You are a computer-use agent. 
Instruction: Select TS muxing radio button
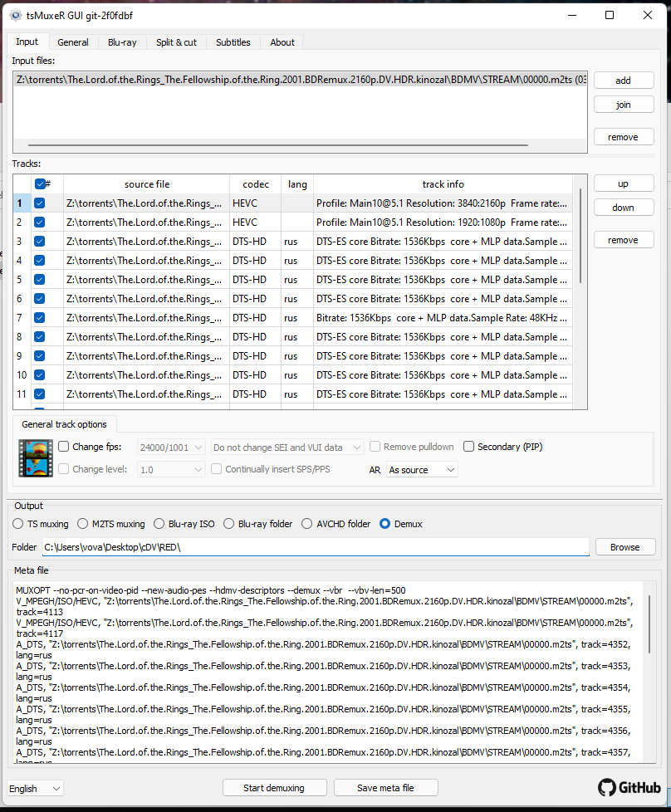(x=18, y=524)
